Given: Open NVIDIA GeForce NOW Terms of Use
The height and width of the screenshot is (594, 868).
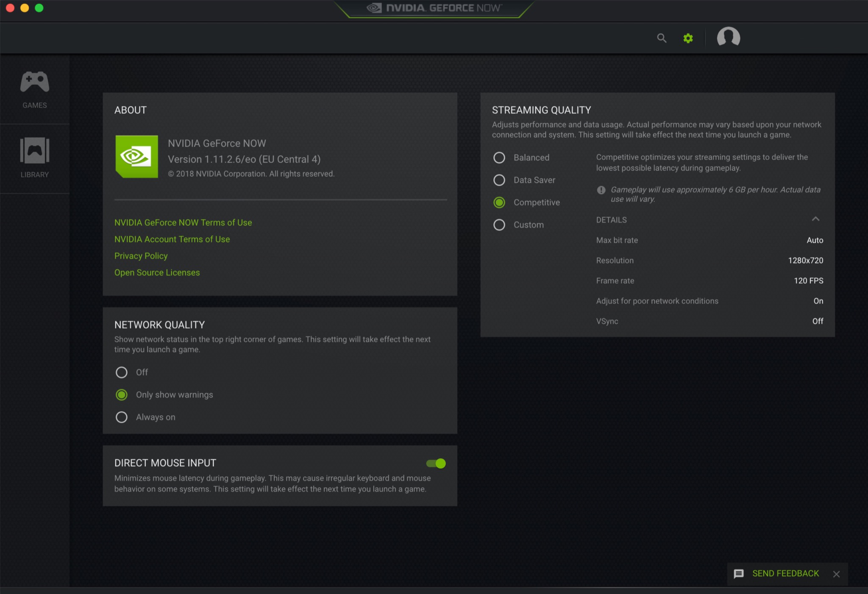Looking at the screenshot, I should (184, 222).
